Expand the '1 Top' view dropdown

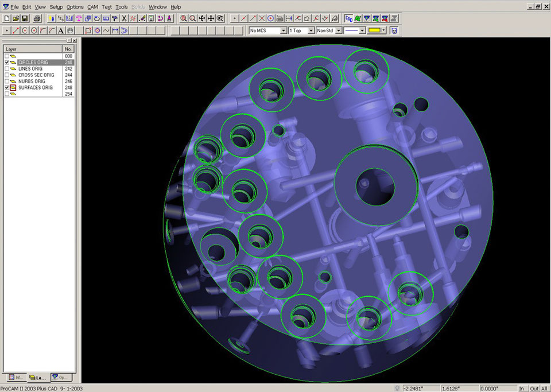pos(301,30)
